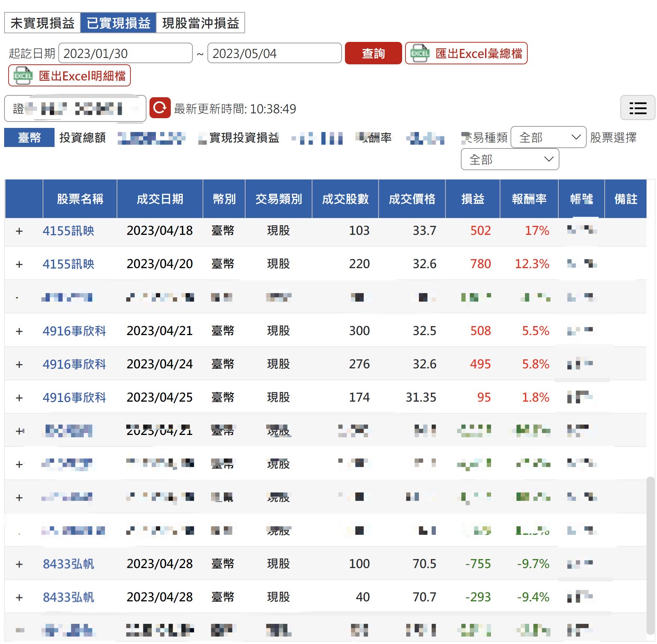Click the red refresh icon

coord(160,108)
